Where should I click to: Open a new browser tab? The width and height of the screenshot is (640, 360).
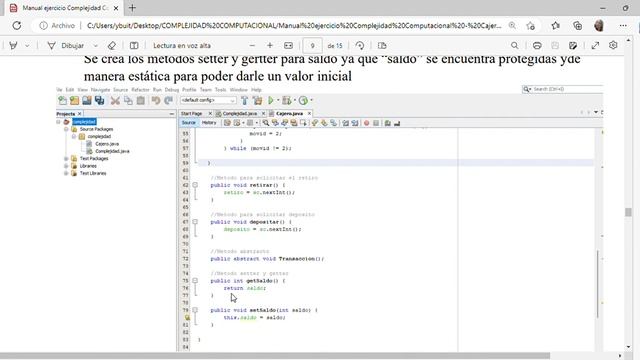pos(132,8)
